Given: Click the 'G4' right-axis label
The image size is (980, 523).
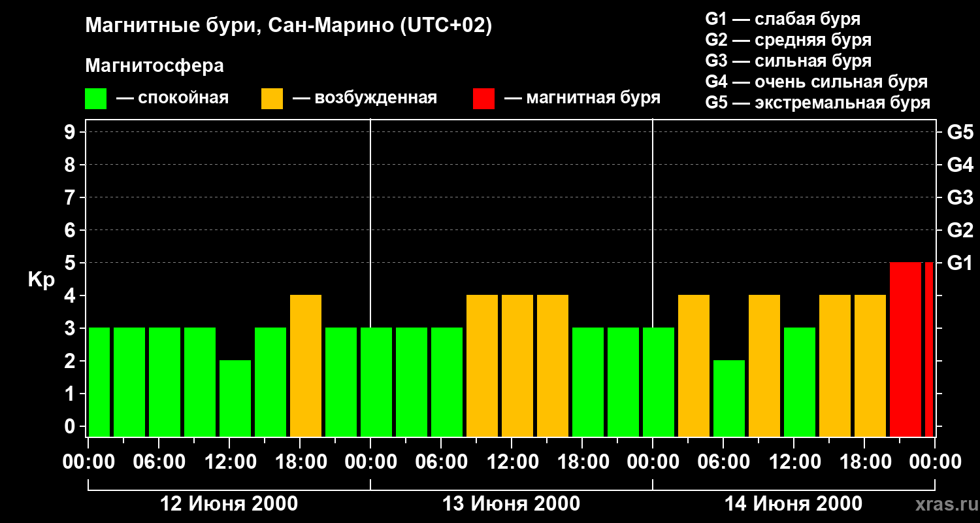Looking at the screenshot, I should (x=960, y=165).
